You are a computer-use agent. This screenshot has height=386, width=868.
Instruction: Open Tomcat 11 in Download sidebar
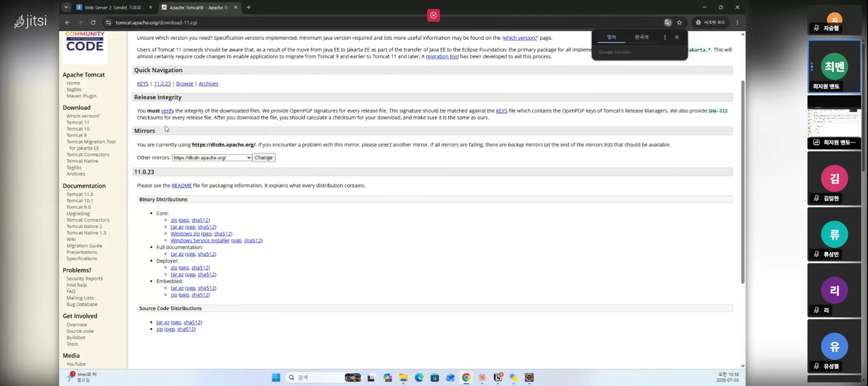[78, 122]
